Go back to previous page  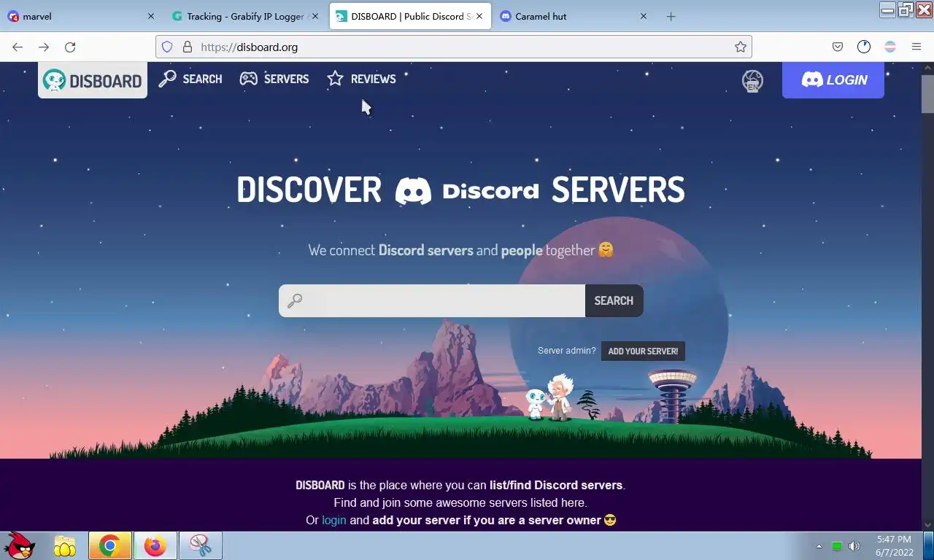(18, 47)
